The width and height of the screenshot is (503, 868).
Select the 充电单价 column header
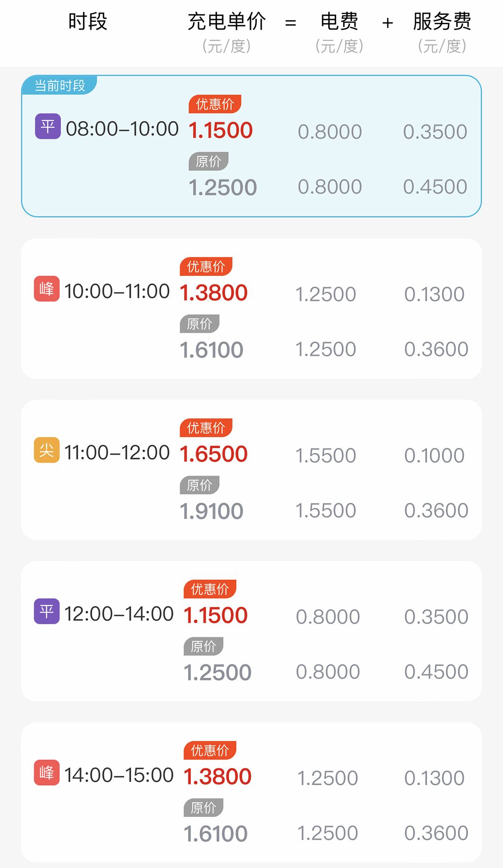(227, 22)
